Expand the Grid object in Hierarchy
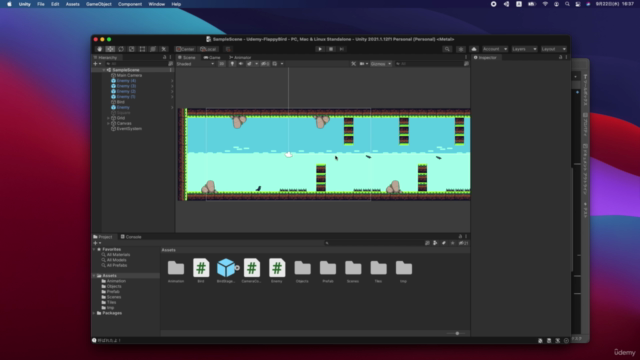Screen dimensions: 640x360 pos(109,118)
